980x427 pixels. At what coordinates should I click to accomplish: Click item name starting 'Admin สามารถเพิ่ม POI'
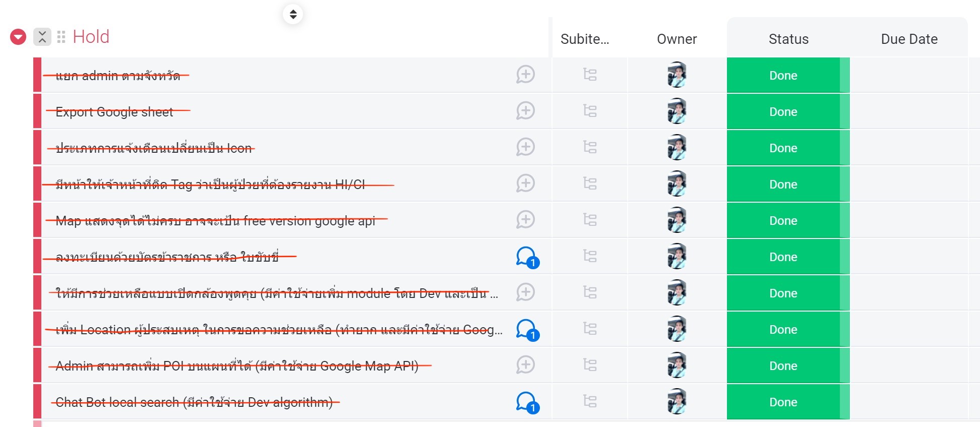(x=237, y=366)
